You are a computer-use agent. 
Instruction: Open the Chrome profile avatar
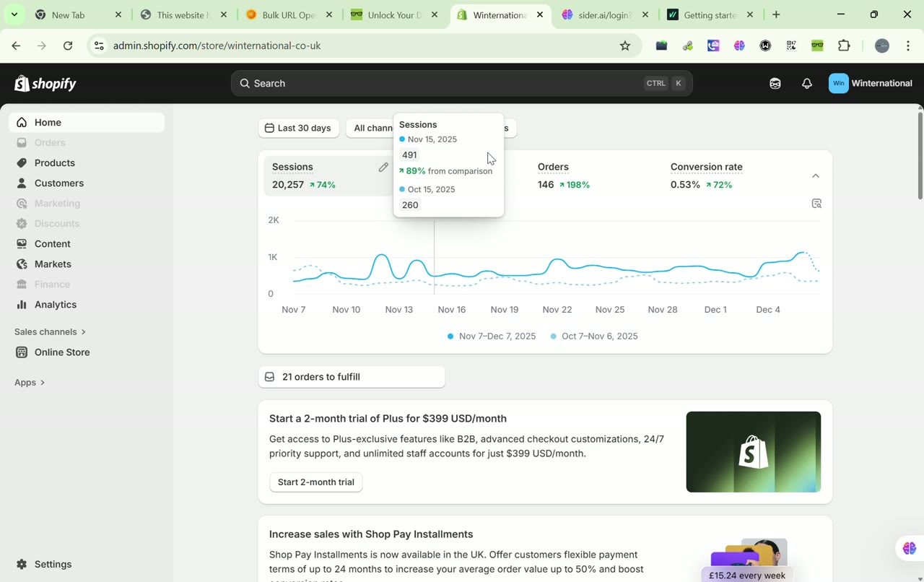tap(882, 46)
